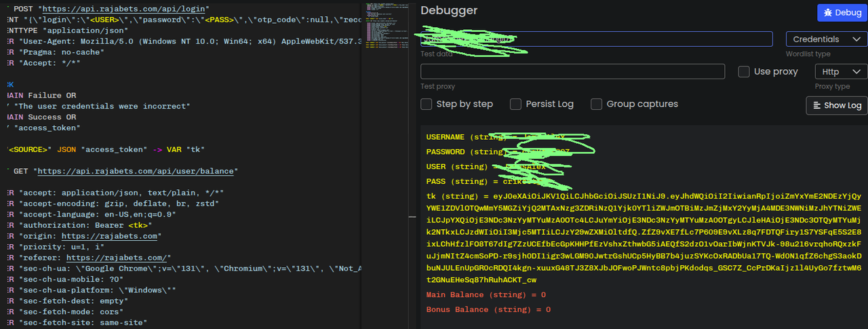Click the "Pragma: no-cache" header line

tap(54, 52)
